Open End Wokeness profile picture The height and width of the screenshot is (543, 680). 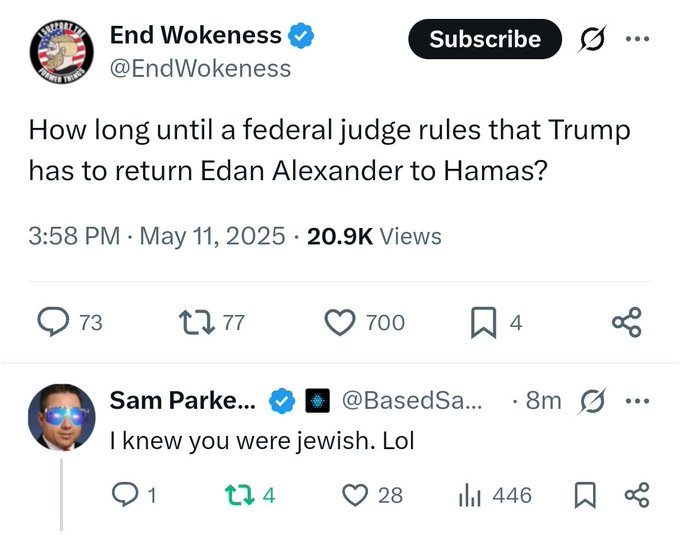(59, 51)
